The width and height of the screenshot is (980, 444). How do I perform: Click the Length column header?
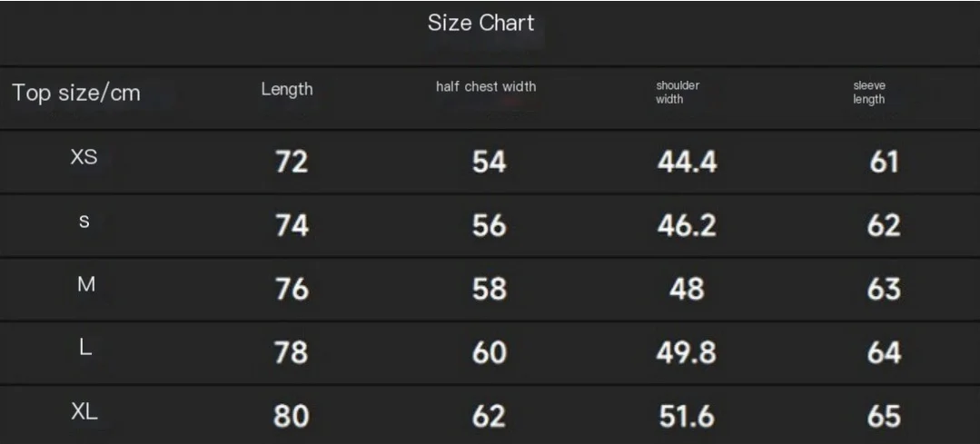tap(287, 89)
